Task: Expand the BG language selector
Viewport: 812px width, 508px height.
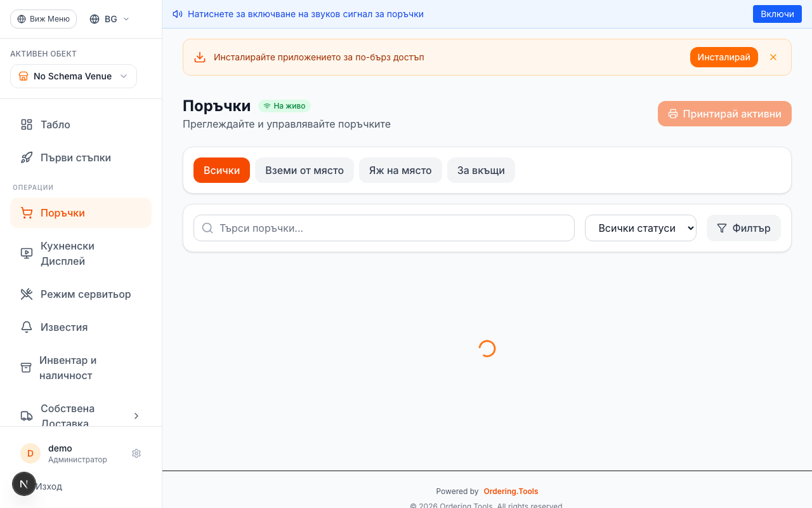Action: [108, 19]
